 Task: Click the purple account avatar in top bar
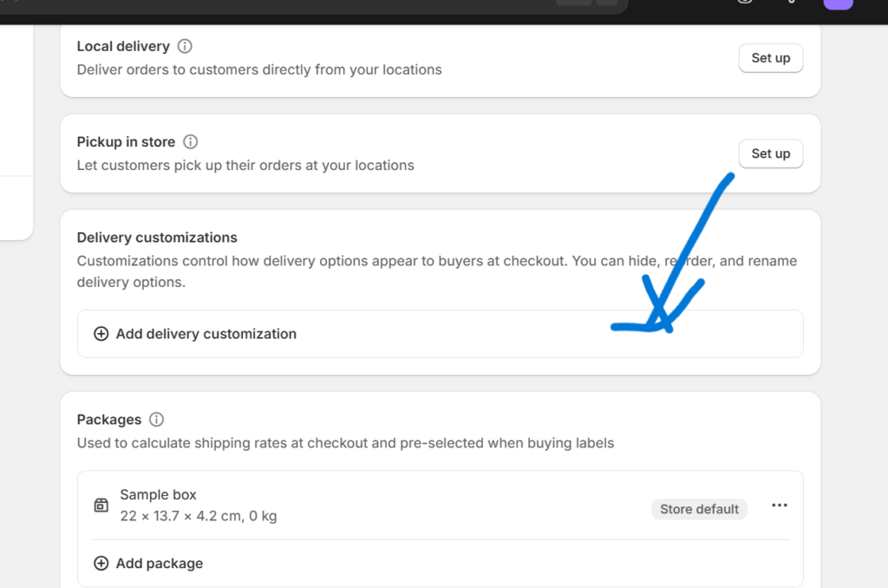click(838, 3)
